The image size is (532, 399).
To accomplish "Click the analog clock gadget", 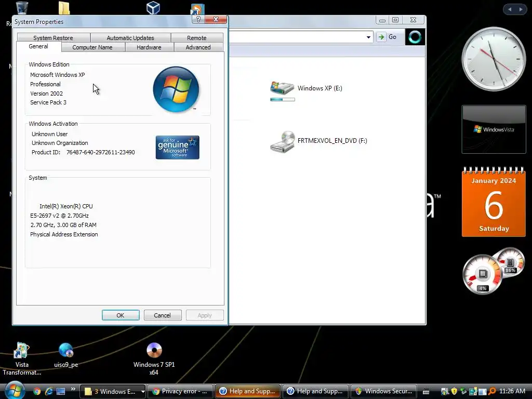I will 494,59.
